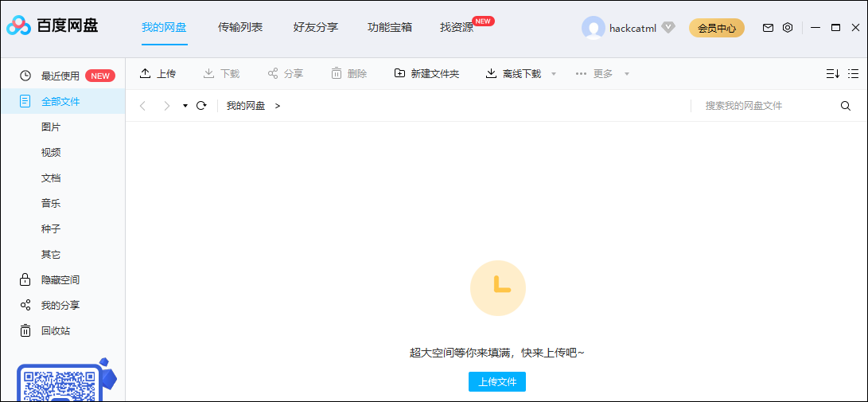Click the document icon beside 全部文件
The width and height of the screenshot is (868, 402).
(x=25, y=101)
